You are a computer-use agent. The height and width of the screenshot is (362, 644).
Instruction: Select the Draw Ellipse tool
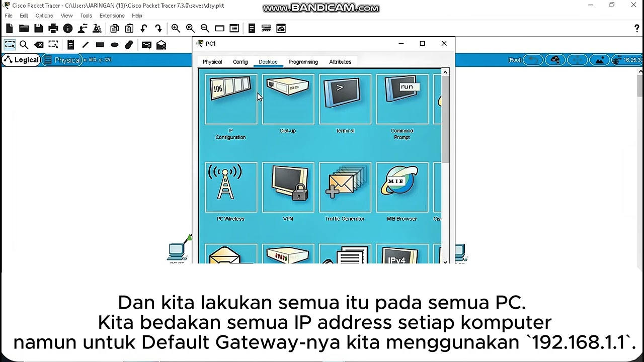pos(114,45)
